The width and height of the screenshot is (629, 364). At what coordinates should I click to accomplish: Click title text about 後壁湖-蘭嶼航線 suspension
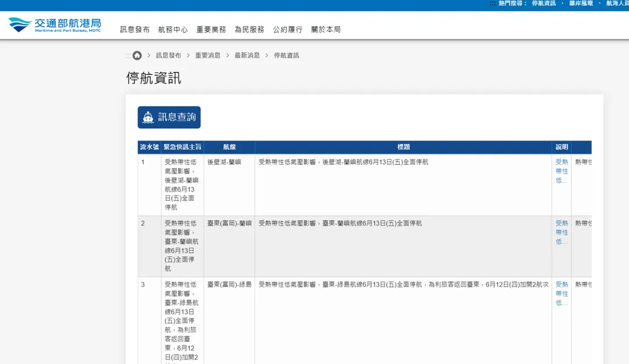[x=344, y=162]
